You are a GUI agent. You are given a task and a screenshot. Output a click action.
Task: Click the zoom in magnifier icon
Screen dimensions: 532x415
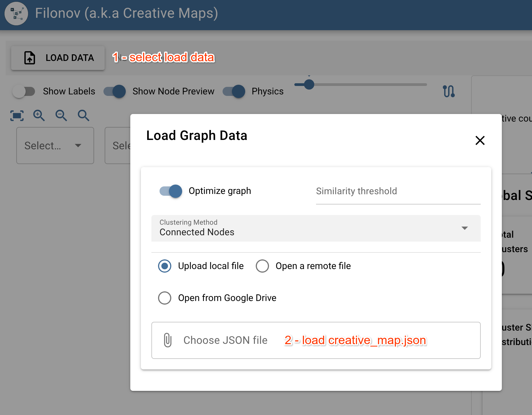pos(39,116)
